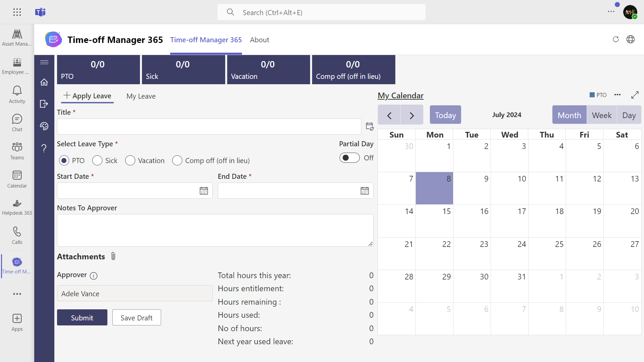Toggle the hamburger navigation menu
The height and width of the screenshot is (362, 644).
coord(44,62)
